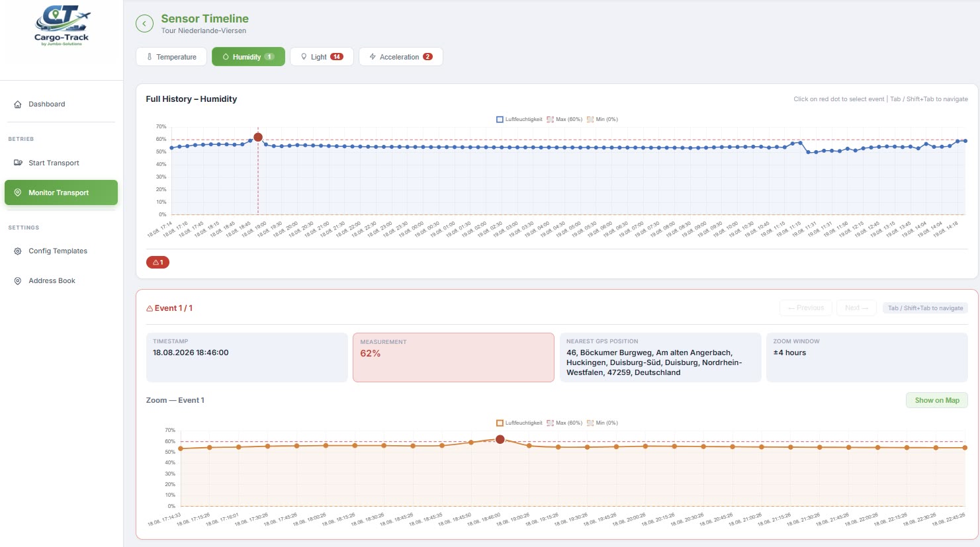
Task: Click the nearest GPS position address text
Action: (x=654, y=362)
